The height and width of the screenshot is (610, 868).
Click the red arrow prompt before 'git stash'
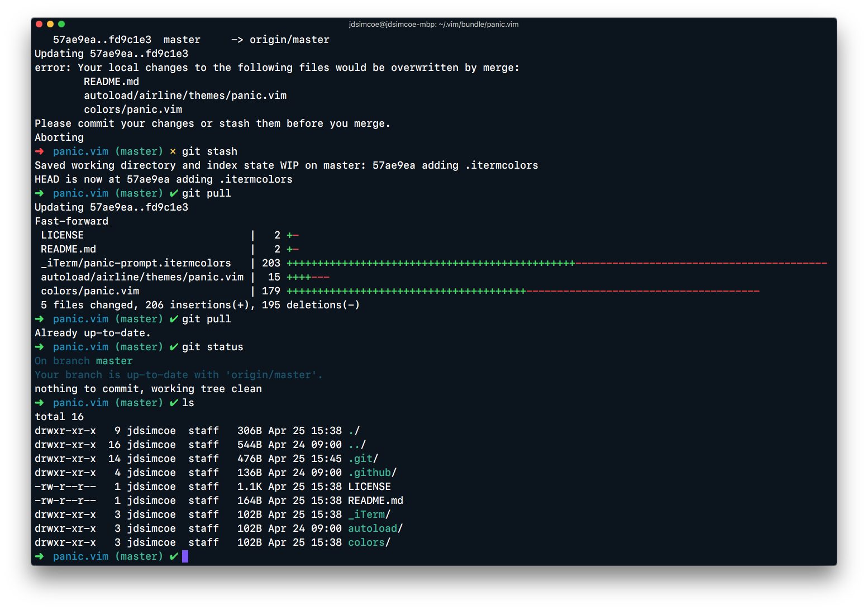point(39,151)
